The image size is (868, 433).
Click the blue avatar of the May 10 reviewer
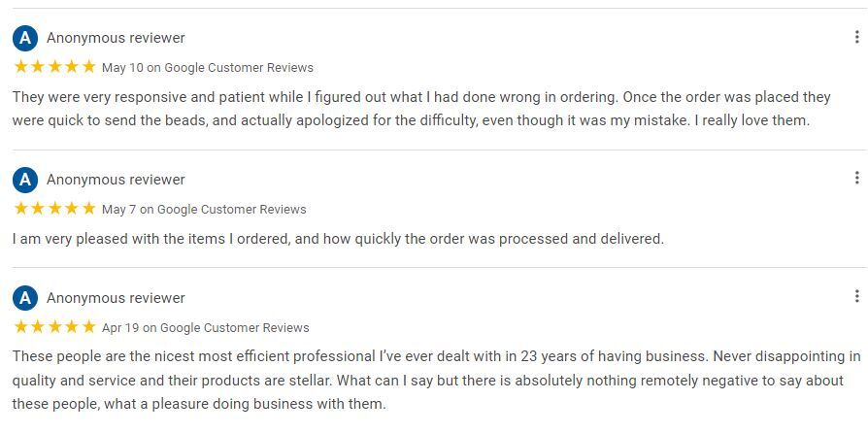[x=25, y=38]
